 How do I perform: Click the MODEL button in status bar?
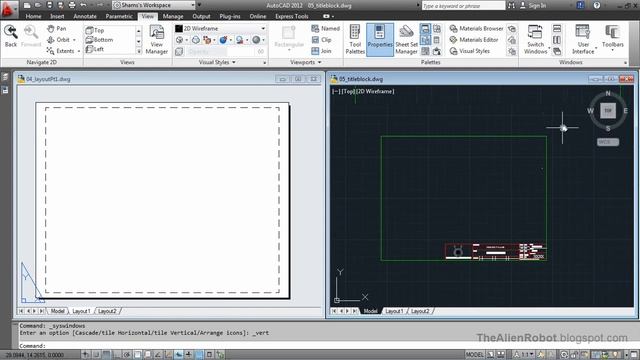pos(474,355)
